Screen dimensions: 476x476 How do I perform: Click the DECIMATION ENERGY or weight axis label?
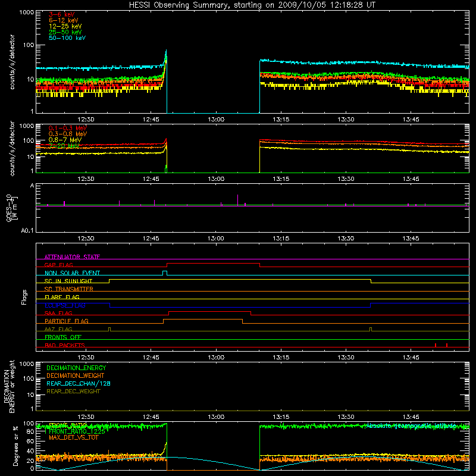coord(9,386)
